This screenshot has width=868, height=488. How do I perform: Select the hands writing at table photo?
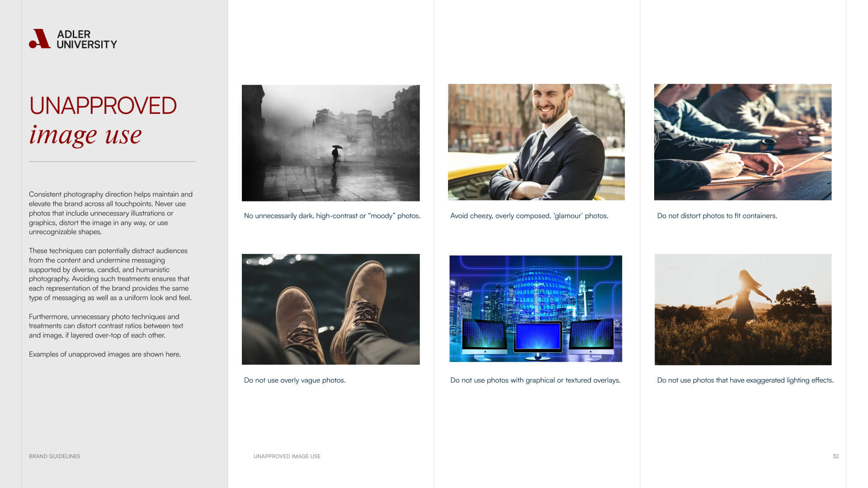(x=742, y=142)
